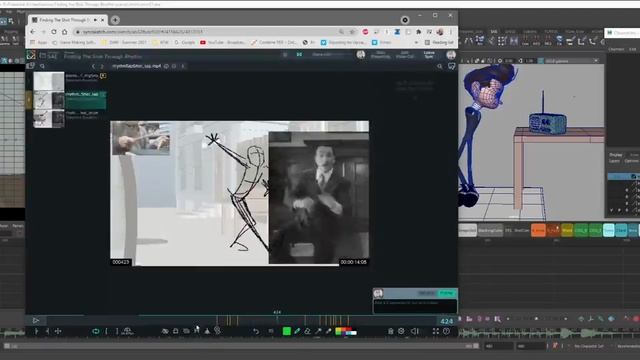Click the playback speed icon
640x360 pixels.
coord(127,331)
